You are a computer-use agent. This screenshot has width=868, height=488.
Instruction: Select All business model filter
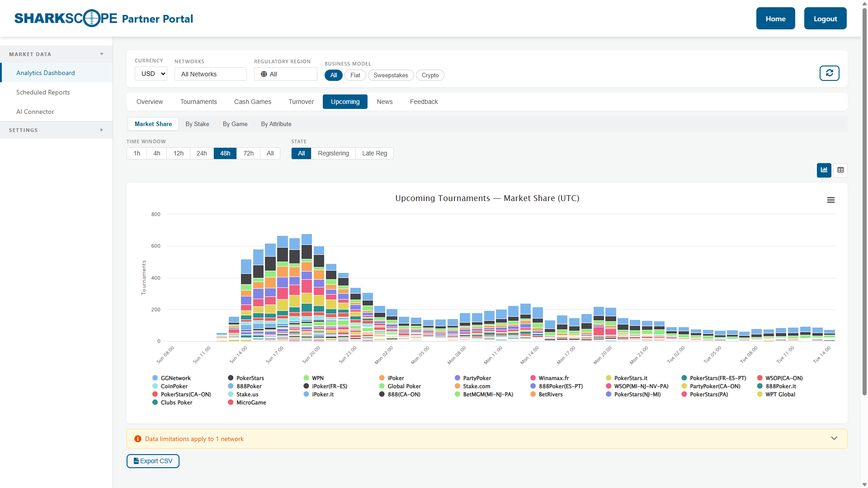pos(334,75)
